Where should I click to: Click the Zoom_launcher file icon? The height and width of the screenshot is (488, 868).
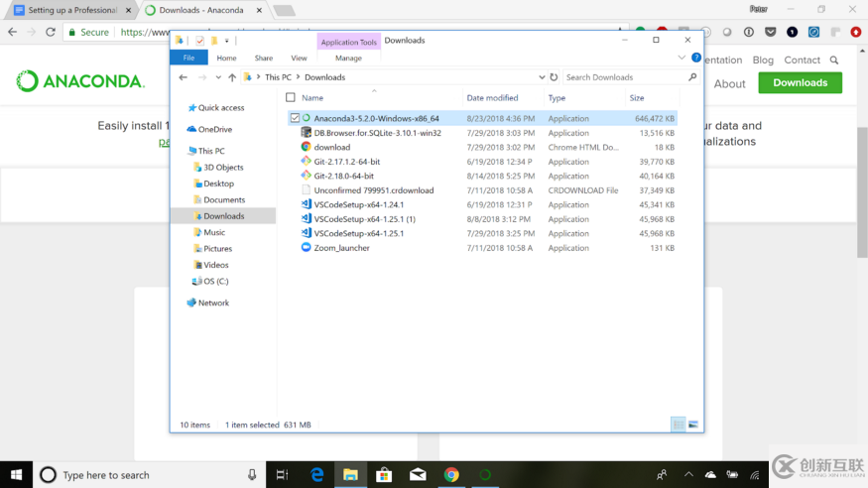point(307,247)
